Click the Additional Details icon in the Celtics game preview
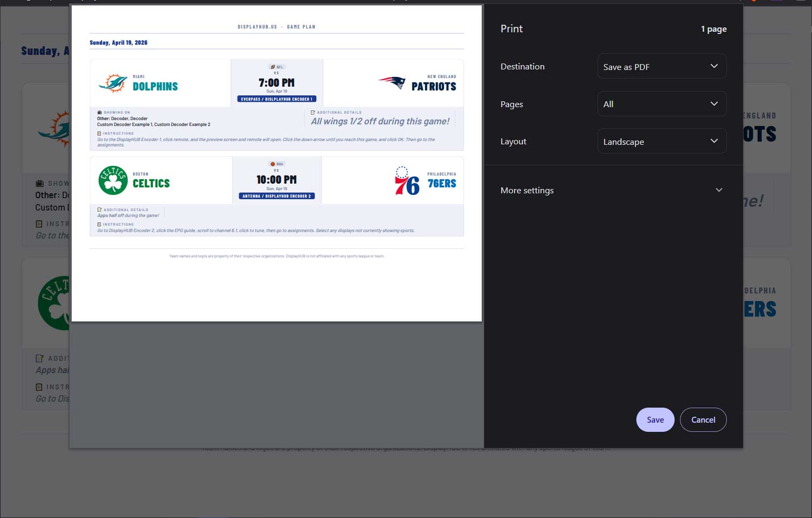 coord(99,209)
